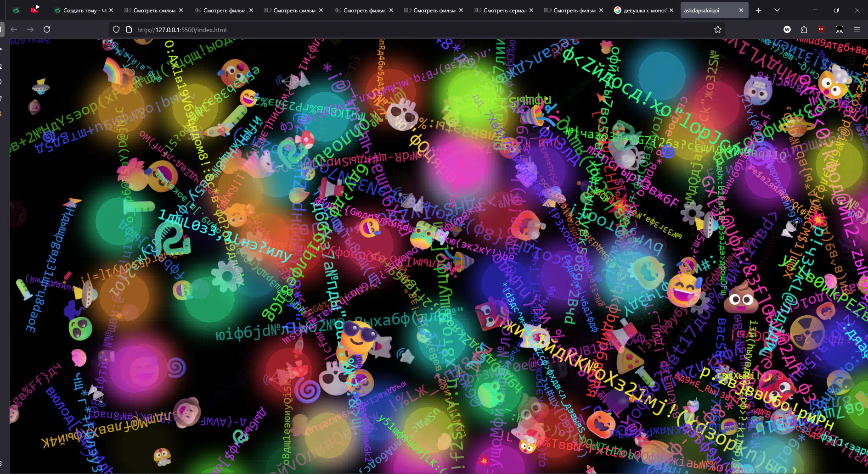Show site information page icon
Image resolution: width=868 pixels, height=474 pixels.
(129, 29)
